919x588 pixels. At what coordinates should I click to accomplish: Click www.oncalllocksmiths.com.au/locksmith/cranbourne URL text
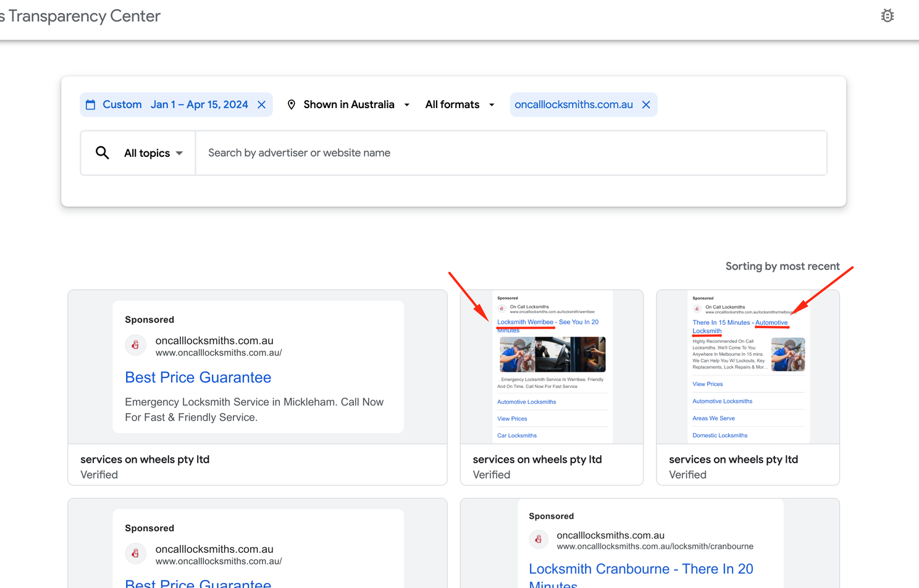coord(655,547)
